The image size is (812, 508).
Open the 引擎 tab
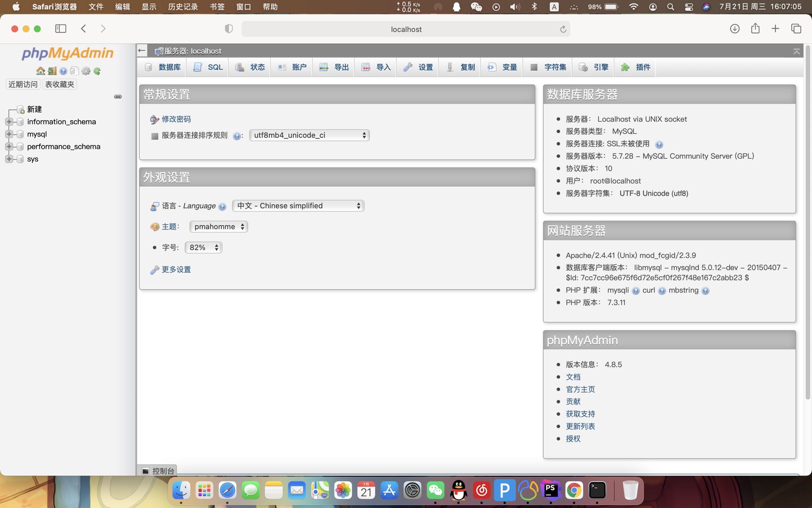(593, 67)
